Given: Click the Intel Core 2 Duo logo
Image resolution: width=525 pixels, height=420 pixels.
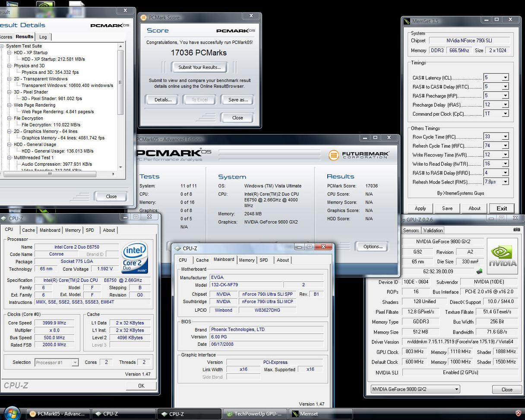Looking at the screenshot, I should (135, 257).
